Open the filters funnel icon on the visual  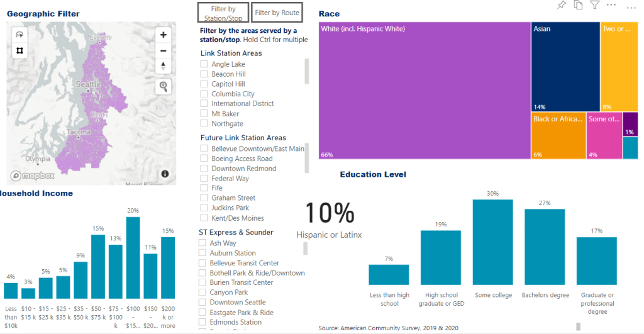(594, 6)
